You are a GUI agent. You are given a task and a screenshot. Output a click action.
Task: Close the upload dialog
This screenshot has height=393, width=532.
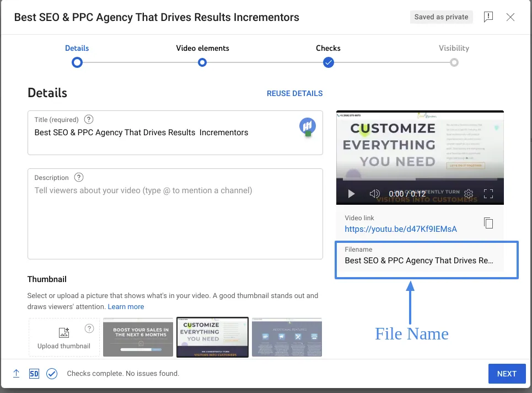[510, 17]
